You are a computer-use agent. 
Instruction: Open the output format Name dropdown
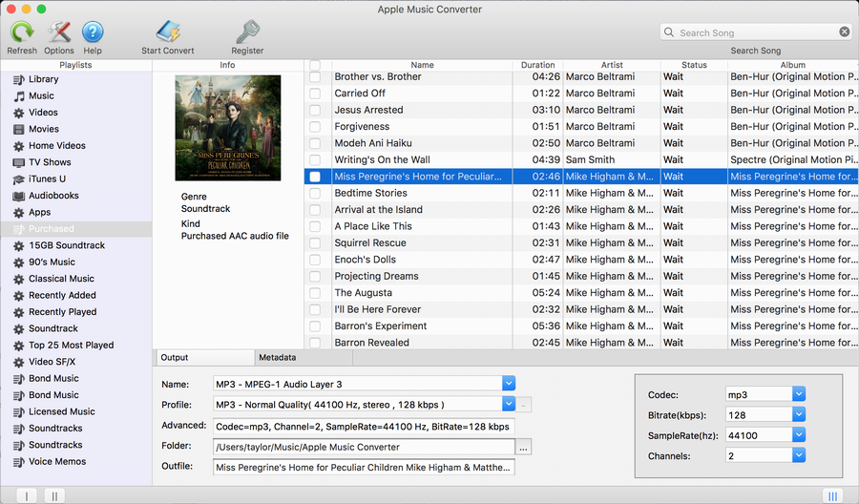[509, 384]
